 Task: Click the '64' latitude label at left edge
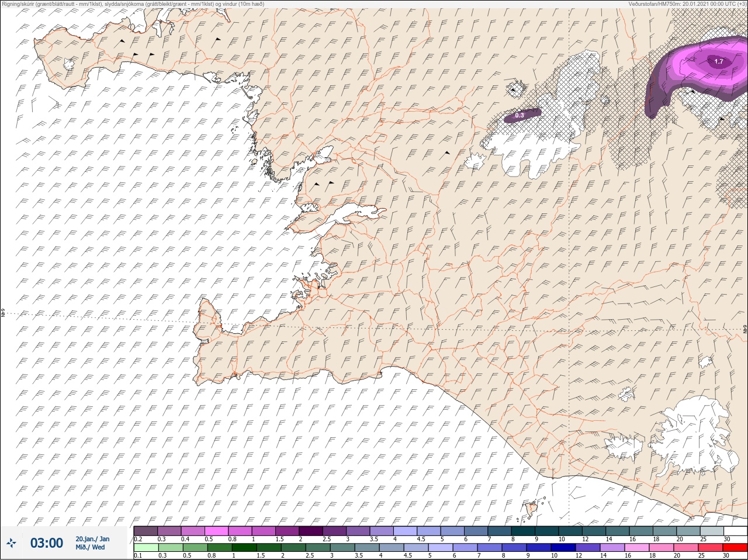pyautogui.click(x=3, y=313)
